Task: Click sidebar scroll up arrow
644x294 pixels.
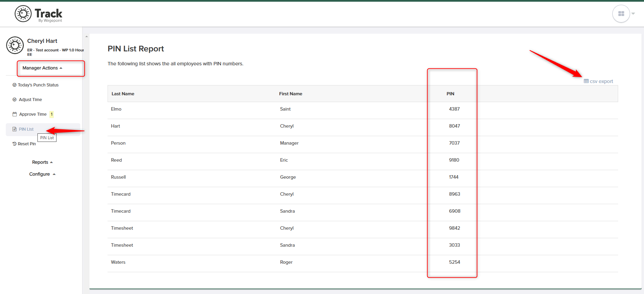Action: click(86, 36)
